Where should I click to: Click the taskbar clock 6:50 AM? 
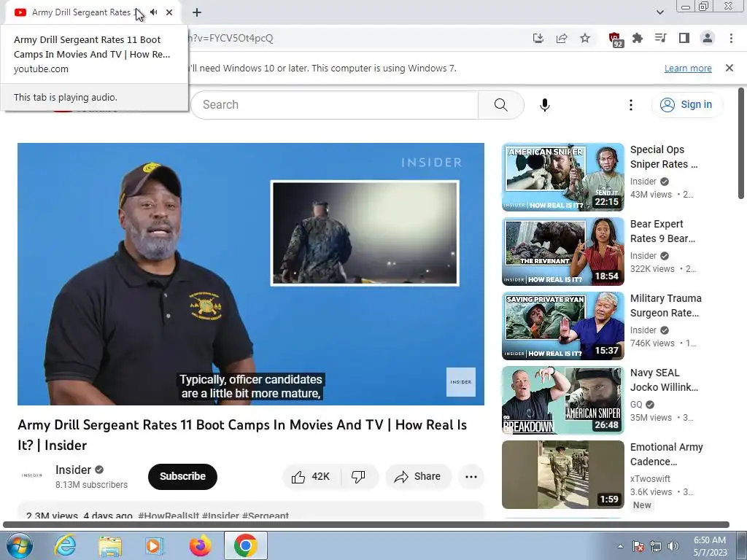click(x=710, y=546)
